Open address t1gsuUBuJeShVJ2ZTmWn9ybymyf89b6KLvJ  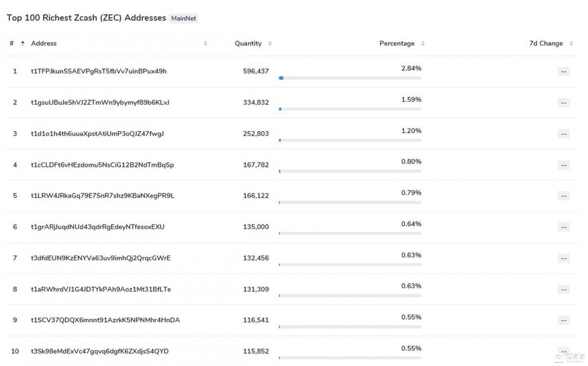point(100,102)
